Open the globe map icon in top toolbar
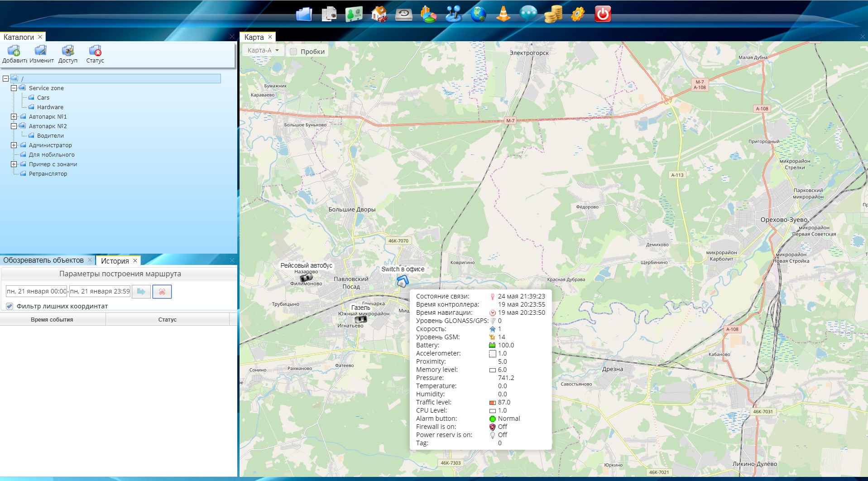Image resolution: width=868 pixels, height=481 pixels. [478, 14]
